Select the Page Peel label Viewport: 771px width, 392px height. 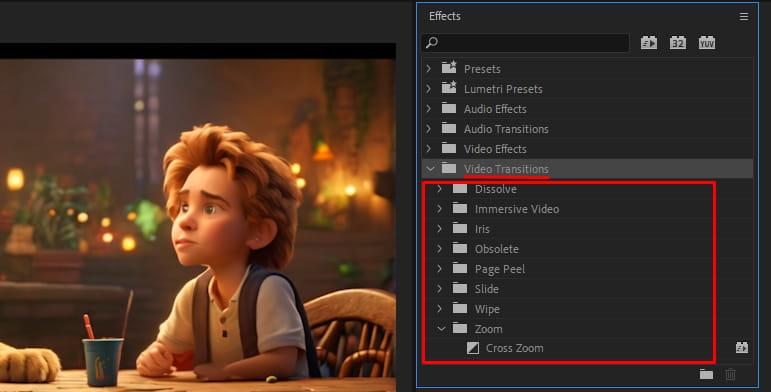coord(500,270)
